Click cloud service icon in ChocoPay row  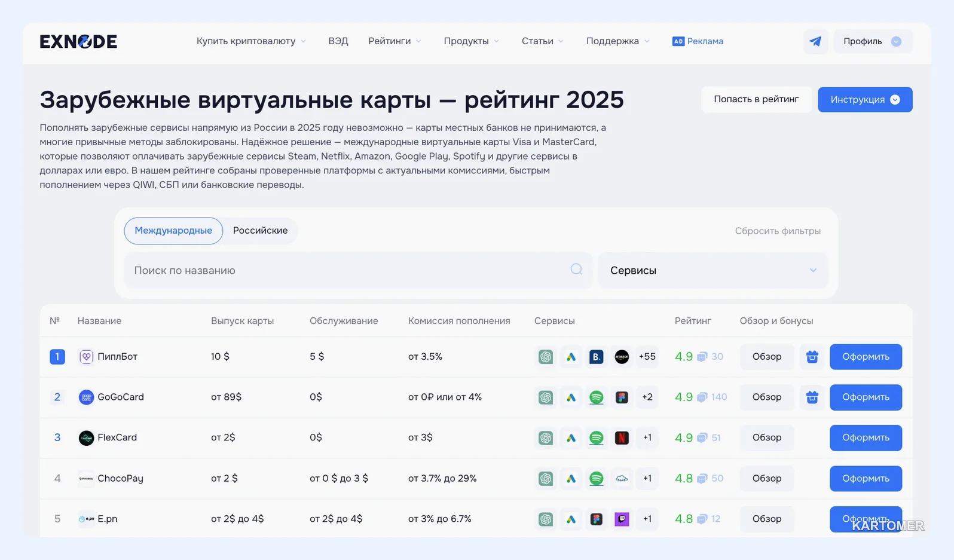point(622,479)
